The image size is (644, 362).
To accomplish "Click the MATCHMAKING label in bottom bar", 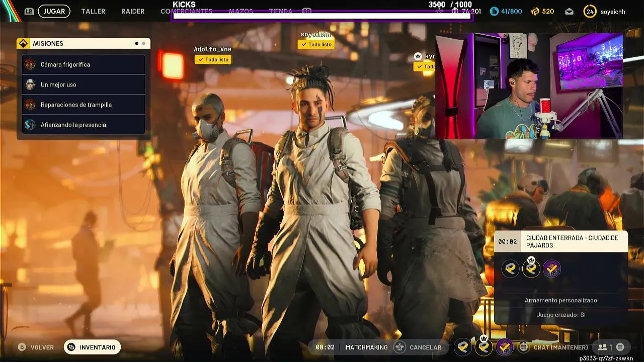I will click(x=367, y=347).
